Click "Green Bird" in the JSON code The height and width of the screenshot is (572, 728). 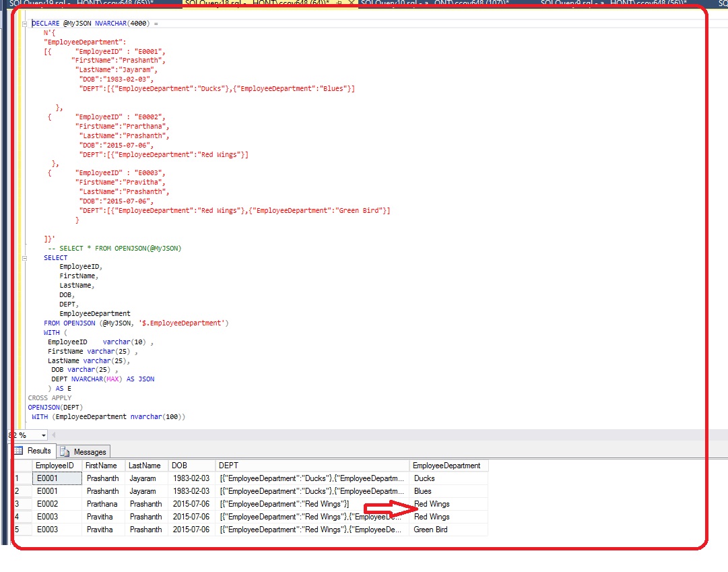pos(361,210)
